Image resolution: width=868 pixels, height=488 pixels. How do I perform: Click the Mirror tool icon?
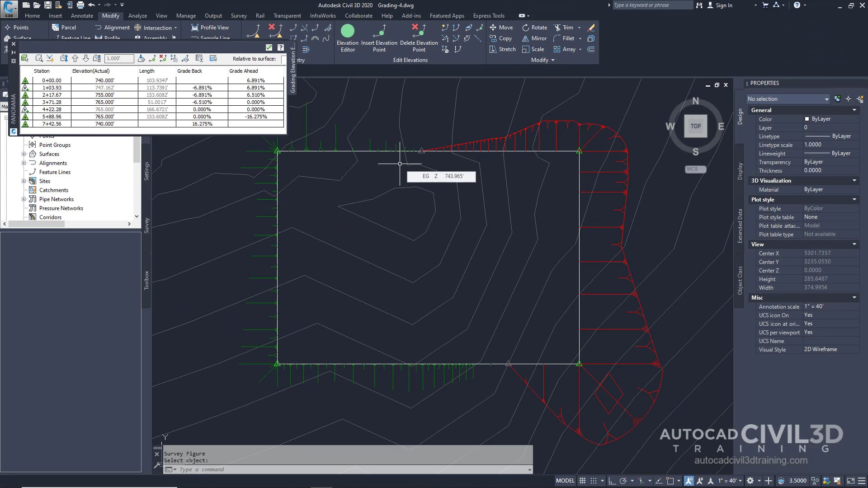click(526, 38)
